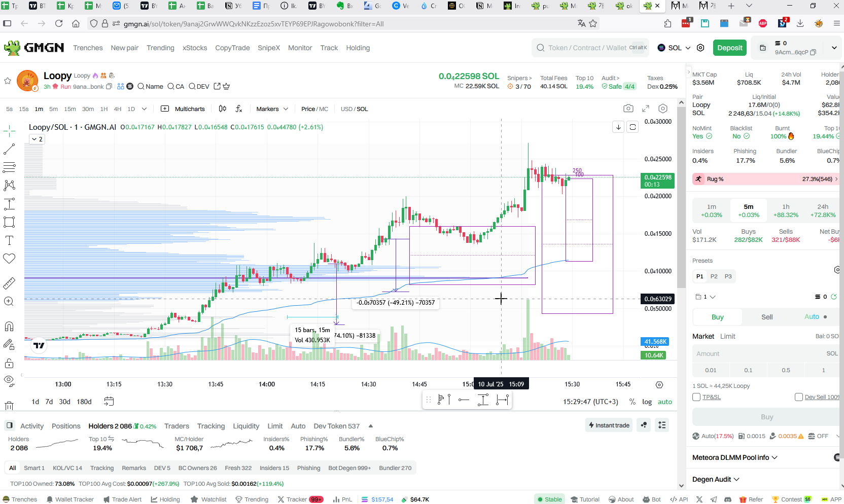
Task: Select the trend line drawing tool
Action: tap(9, 149)
